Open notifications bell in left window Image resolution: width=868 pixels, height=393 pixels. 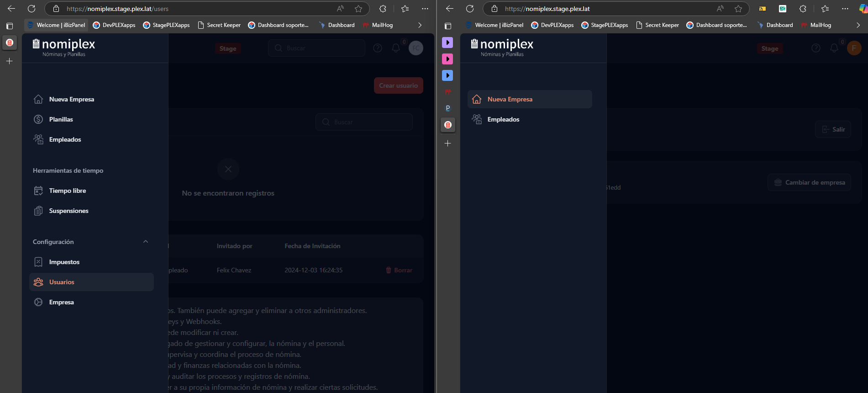point(396,48)
